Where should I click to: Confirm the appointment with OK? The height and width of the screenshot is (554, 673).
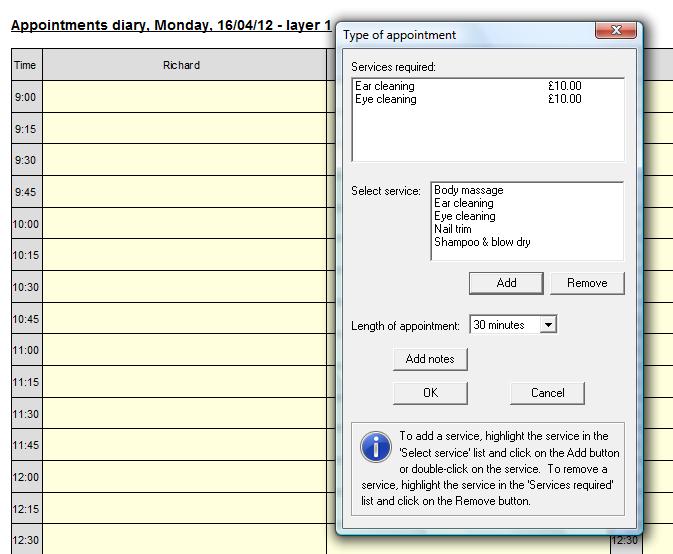[430, 393]
